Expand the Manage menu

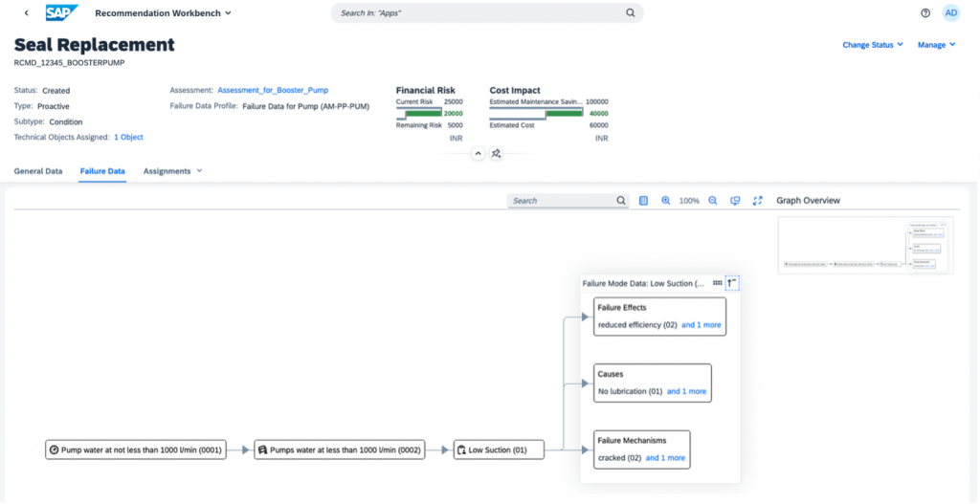tap(936, 45)
